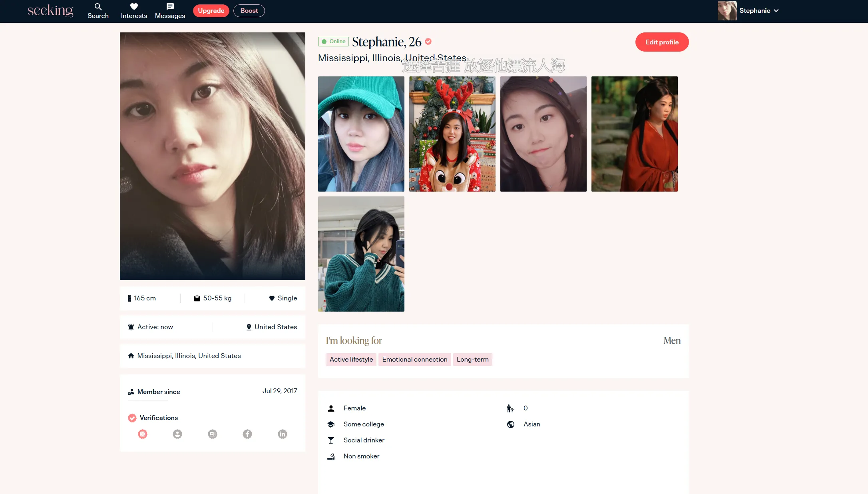Screen dimensions: 868x494
Task: Open the reindeer sweater photo thumbnail
Action: click(452, 134)
